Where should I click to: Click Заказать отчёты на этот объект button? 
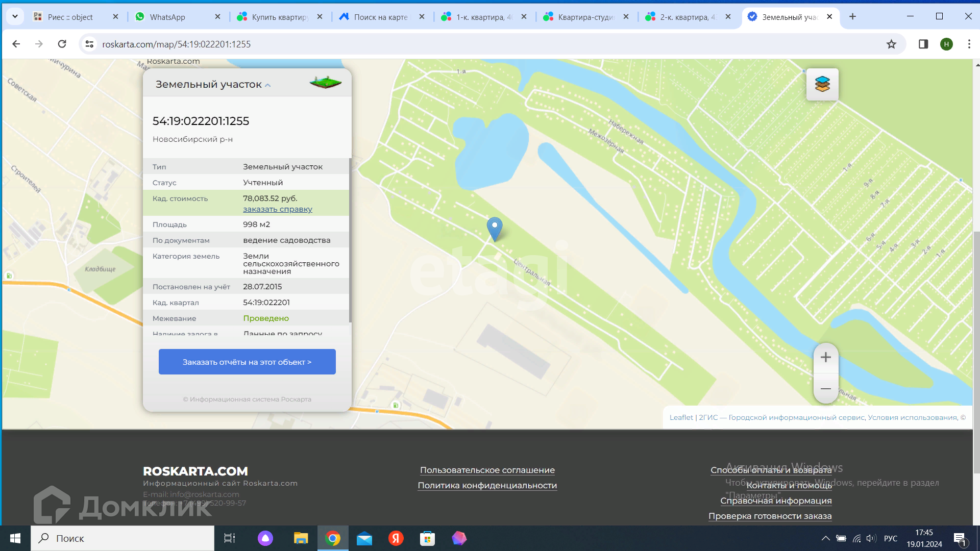pos(247,362)
